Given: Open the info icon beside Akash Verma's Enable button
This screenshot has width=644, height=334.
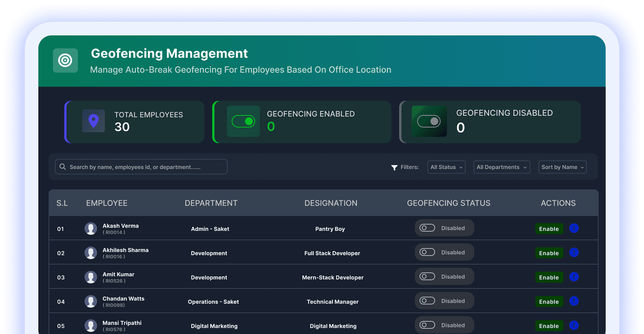Looking at the screenshot, I should pos(574,228).
